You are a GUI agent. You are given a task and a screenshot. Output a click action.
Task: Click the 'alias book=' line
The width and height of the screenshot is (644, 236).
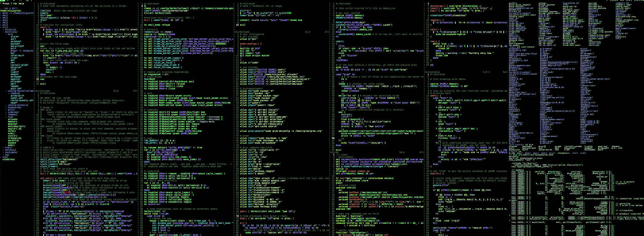click(272, 77)
